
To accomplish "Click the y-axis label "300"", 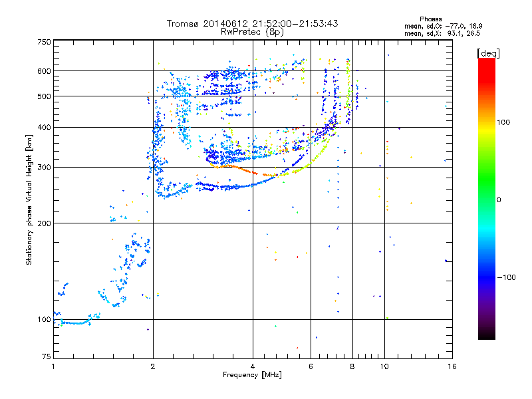I will (x=44, y=167).
